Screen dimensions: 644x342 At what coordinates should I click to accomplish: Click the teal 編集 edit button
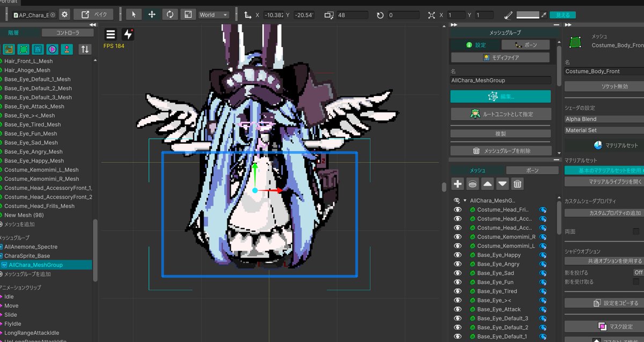(x=500, y=96)
